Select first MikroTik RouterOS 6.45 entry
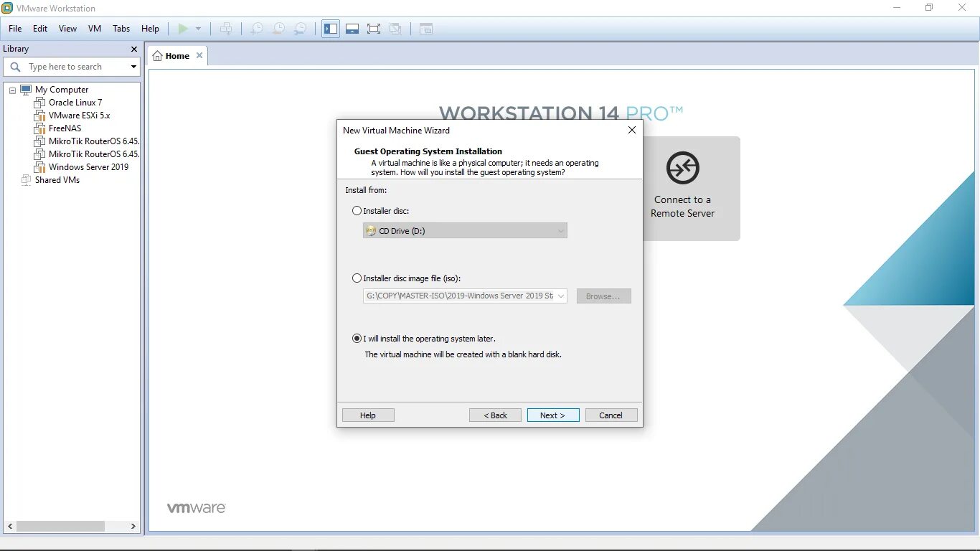This screenshot has height=551, width=980. 93,141
